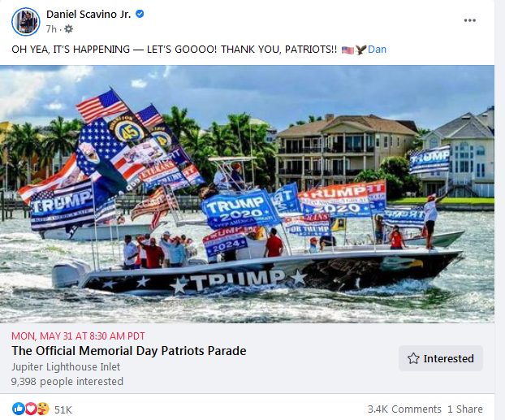View the 9,398 people interested list

click(x=67, y=381)
